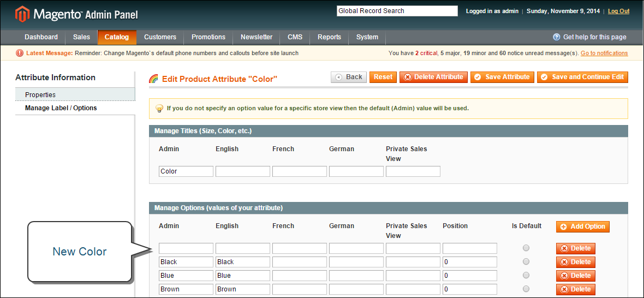This screenshot has width=644, height=298.
Task: Click the Private Sales View title field
Action: click(x=413, y=171)
